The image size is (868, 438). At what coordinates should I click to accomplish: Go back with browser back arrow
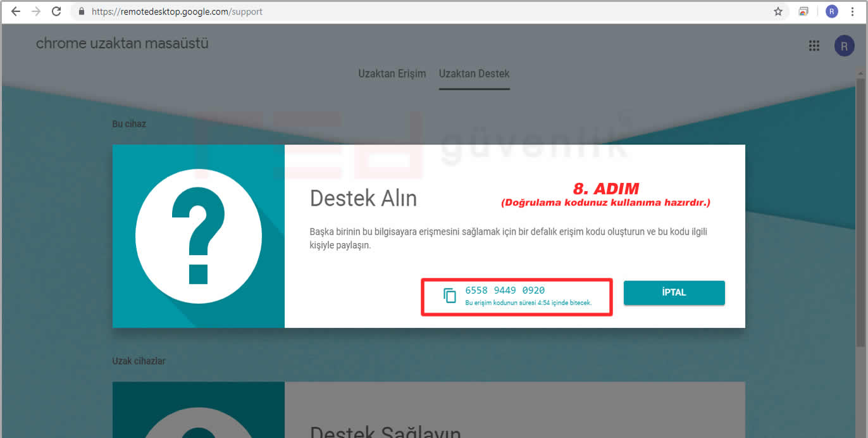[x=16, y=11]
